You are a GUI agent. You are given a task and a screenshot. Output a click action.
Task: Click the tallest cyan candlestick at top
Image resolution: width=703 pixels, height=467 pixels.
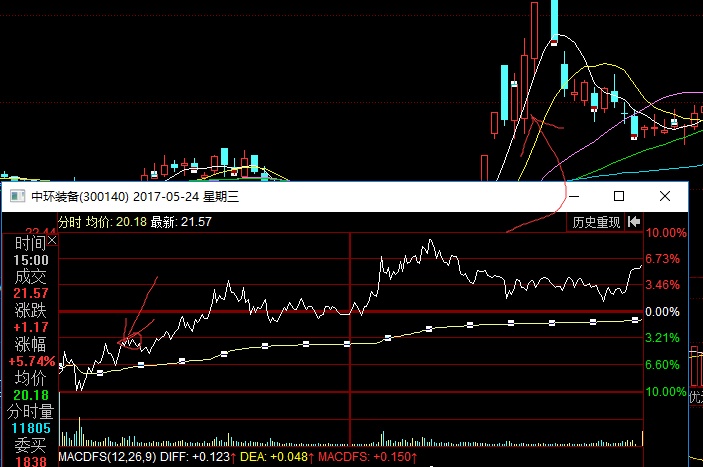553,20
